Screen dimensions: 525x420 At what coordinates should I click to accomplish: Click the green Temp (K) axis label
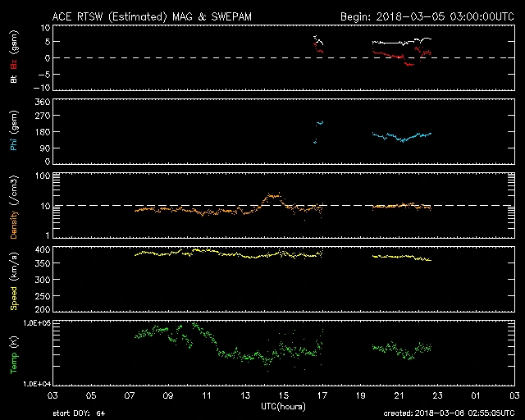[x=14, y=353]
